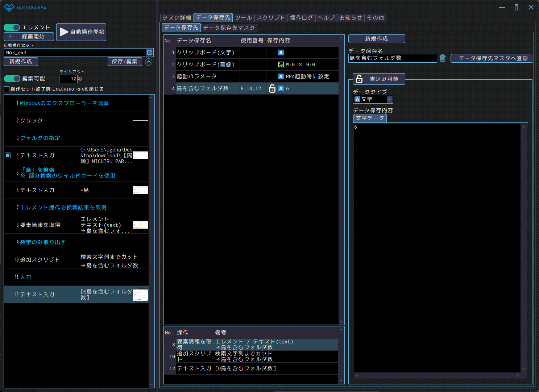This screenshot has width=539, height=392.
Task: Click the unlock icon on 書込み可能 button
Action: (359, 79)
